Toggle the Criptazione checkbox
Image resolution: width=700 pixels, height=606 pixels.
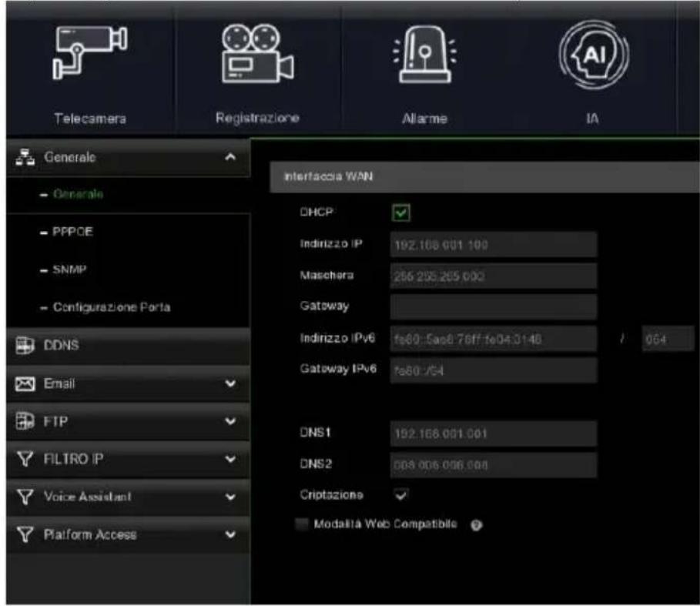(401, 494)
